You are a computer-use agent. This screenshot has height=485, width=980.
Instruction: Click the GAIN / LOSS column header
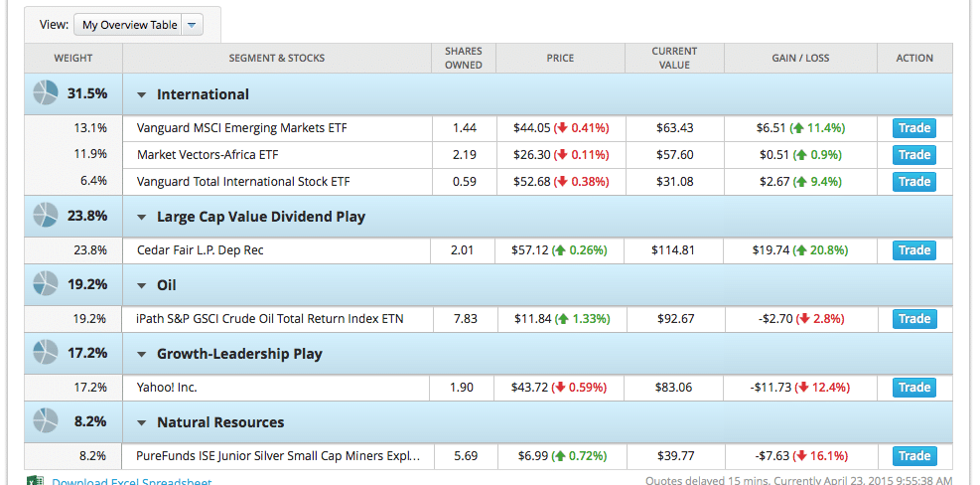point(800,59)
